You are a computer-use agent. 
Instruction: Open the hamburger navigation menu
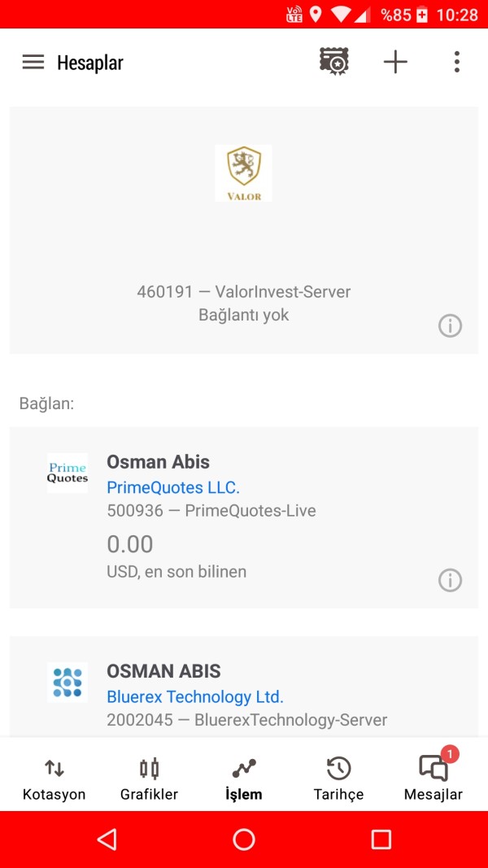33,62
